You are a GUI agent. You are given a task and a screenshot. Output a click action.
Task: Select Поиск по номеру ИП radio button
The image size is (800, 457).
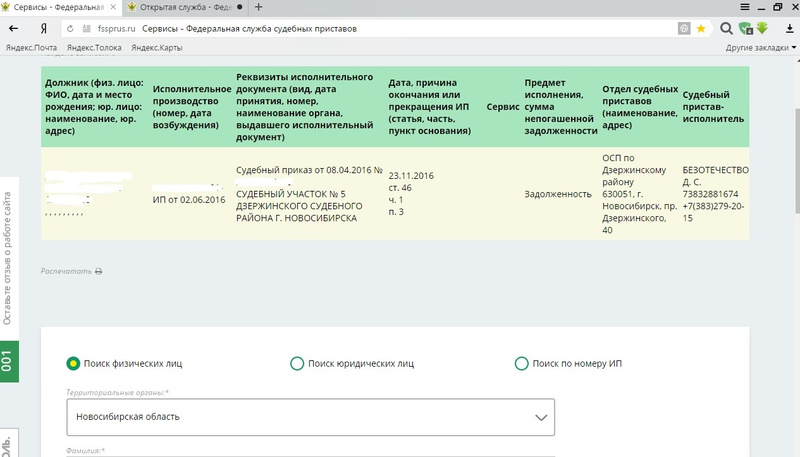[x=521, y=364]
